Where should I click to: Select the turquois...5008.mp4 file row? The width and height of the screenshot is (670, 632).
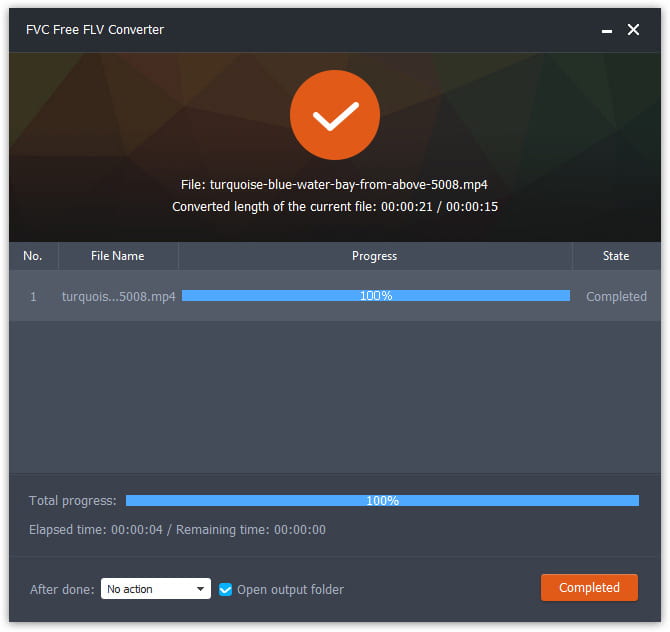tap(335, 296)
